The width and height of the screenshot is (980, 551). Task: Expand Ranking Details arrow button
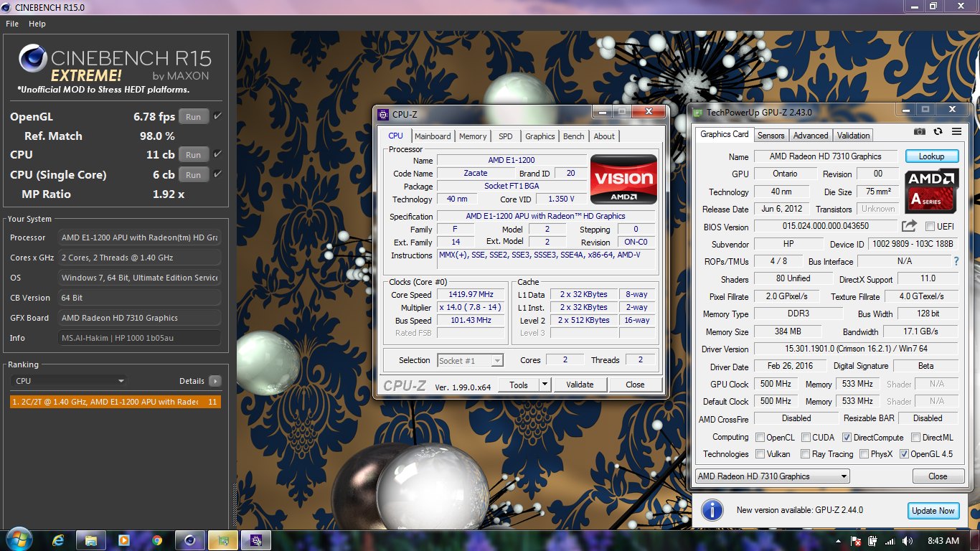tap(215, 381)
